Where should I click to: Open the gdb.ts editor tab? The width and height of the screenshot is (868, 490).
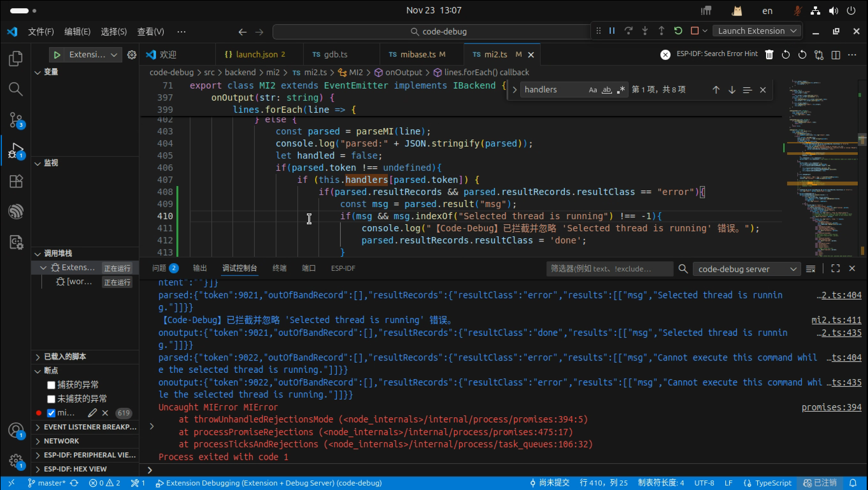pyautogui.click(x=335, y=54)
